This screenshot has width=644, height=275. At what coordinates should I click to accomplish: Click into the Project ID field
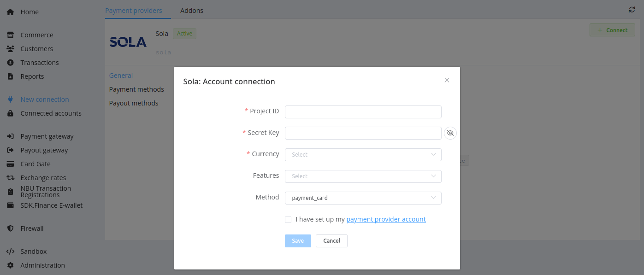point(363,111)
